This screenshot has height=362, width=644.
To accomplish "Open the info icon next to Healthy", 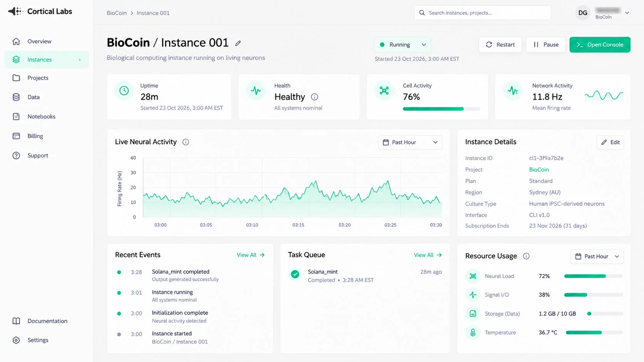I will tap(314, 97).
